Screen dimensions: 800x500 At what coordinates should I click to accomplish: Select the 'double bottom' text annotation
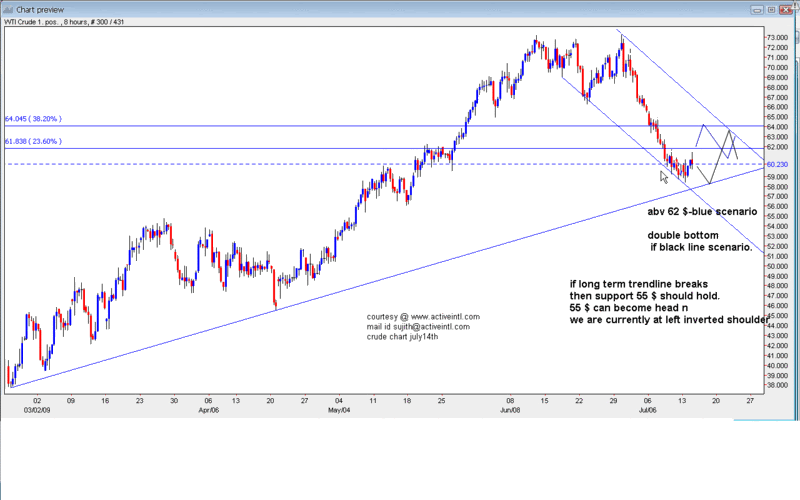[681, 235]
